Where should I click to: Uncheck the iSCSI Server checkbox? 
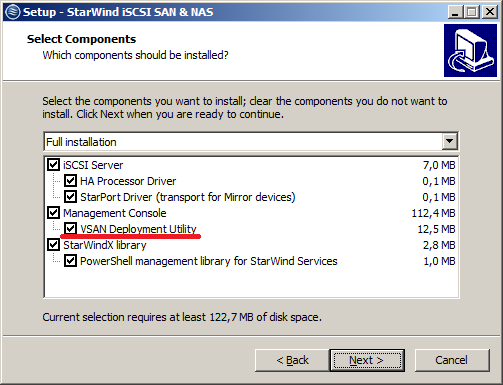point(53,165)
